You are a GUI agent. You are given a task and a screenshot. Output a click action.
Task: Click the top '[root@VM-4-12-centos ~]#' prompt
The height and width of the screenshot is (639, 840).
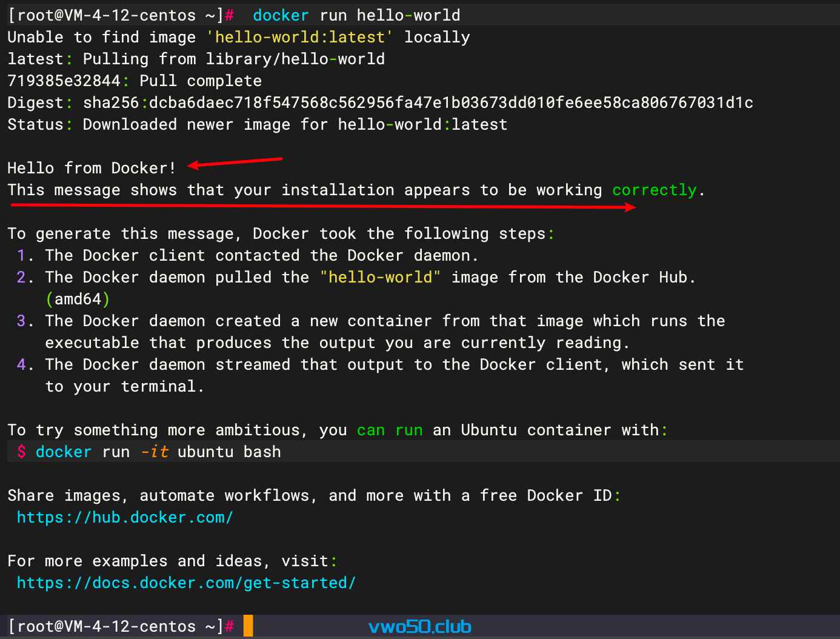pos(121,15)
